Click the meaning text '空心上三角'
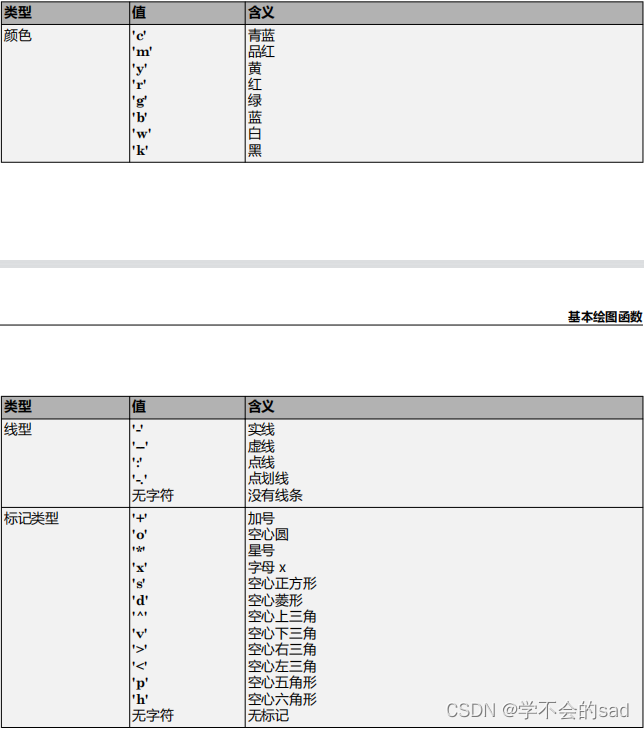This screenshot has width=644, height=729. 282,617
